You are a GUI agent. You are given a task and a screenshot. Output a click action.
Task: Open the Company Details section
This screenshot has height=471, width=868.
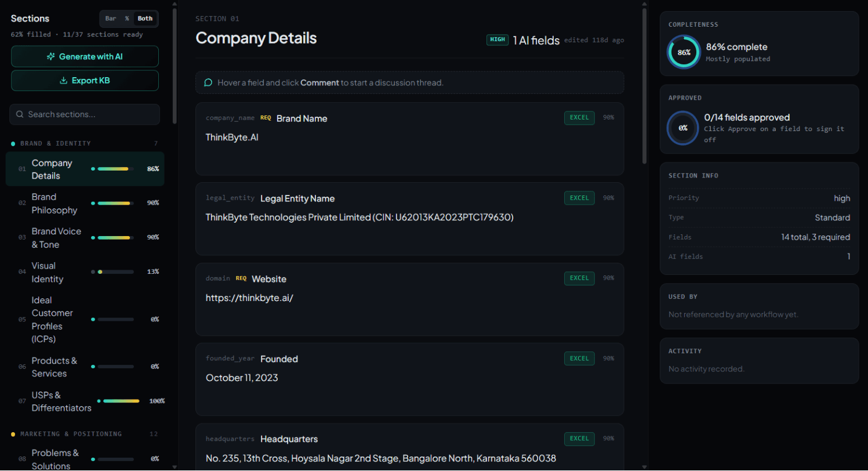tap(85, 169)
